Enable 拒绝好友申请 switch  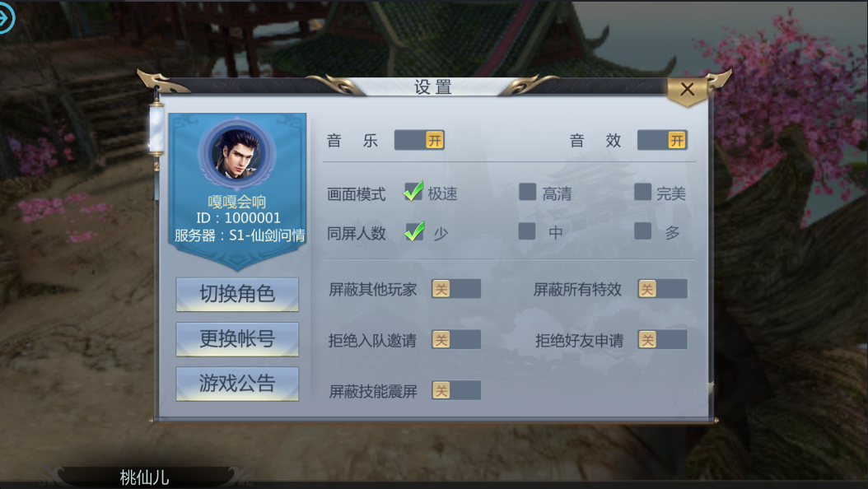663,340
